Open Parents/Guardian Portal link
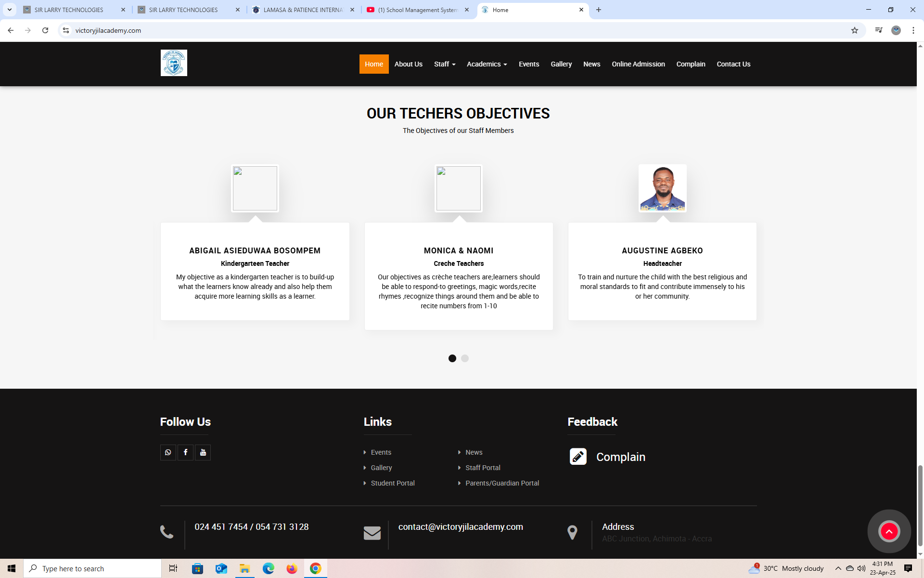The width and height of the screenshot is (924, 578). click(502, 483)
